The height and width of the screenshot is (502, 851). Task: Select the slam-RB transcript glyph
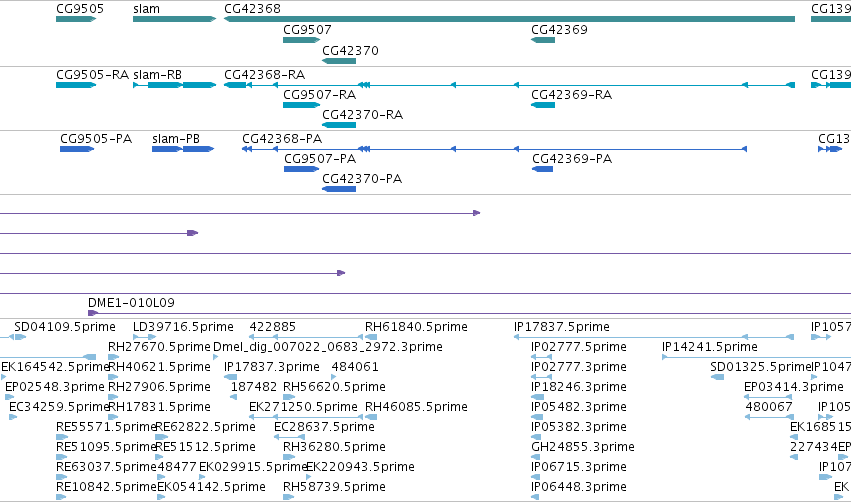[174, 85]
